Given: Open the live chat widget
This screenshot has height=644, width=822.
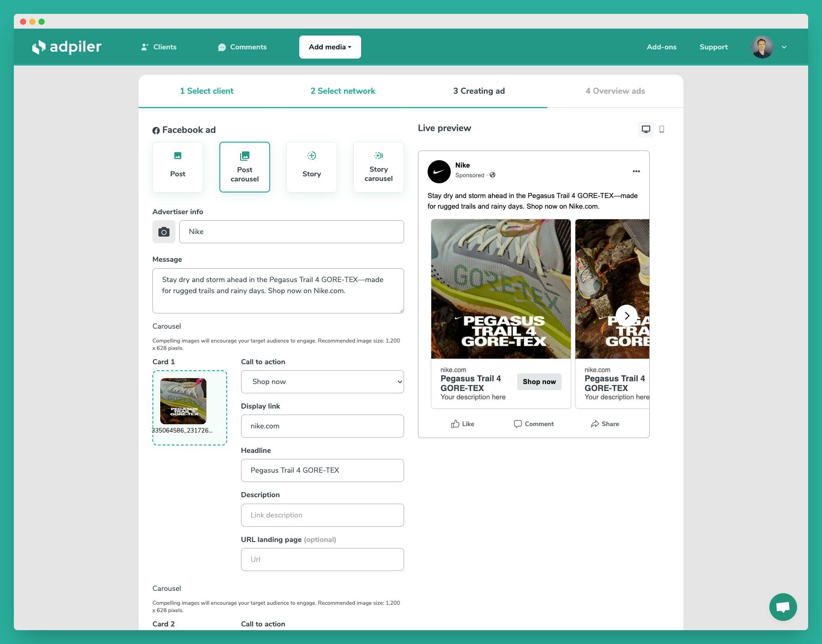Looking at the screenshot, I should (783, 607).
